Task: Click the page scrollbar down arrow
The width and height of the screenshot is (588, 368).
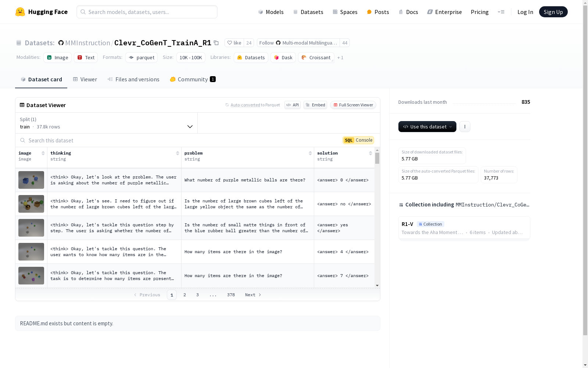Action: tap(585, 365)
